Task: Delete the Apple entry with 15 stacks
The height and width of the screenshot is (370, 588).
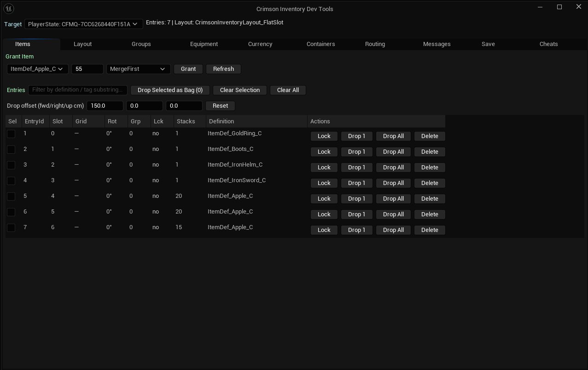Action: [x=430, y=230]
